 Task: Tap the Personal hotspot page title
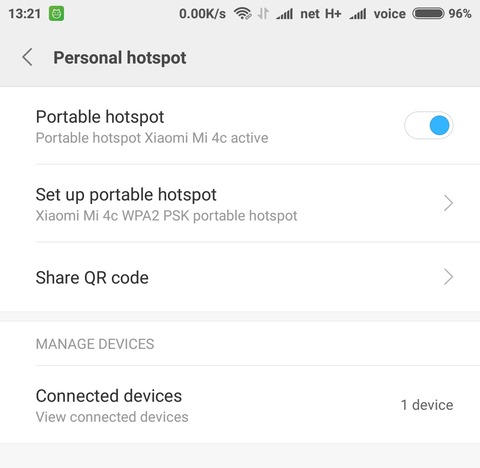(120, 58)
